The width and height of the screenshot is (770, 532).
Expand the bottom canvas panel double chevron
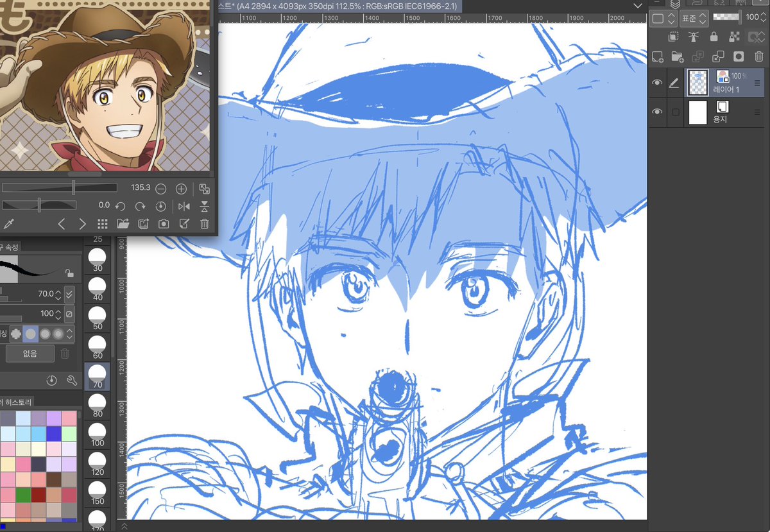[x=123, y=526]
